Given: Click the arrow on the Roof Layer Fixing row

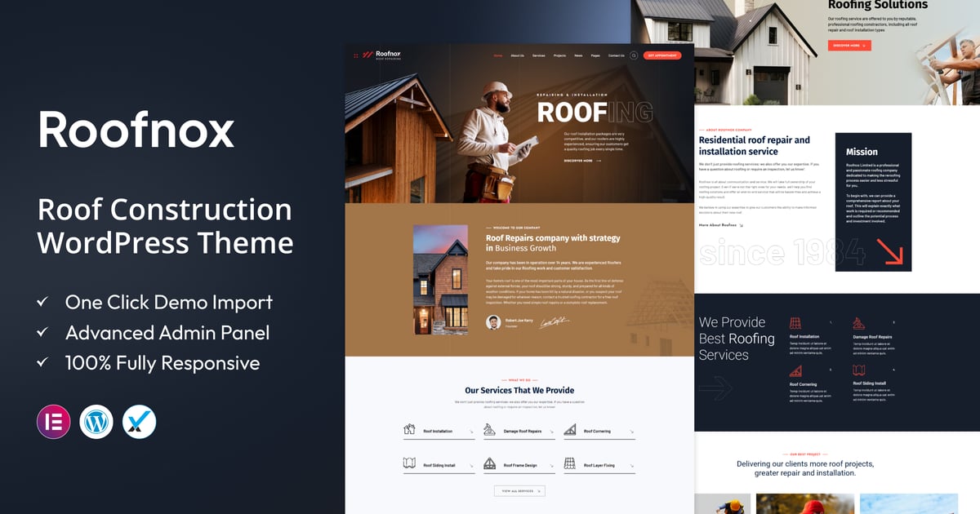Looking at the screenshot, I should pyautogui.click(x=631, y=466).
